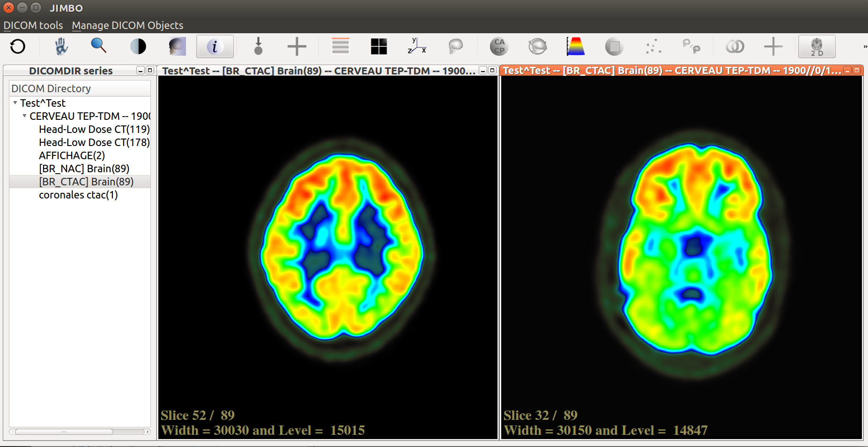The width and height of the screenshot is (868, 447).
Task: Click the stacked lines list icon
Action: coord(341,46)
